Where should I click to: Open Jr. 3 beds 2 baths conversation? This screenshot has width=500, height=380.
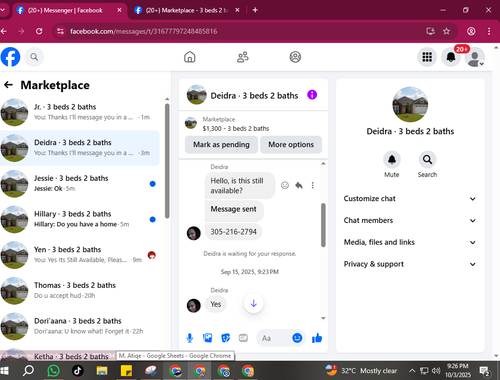(x=80, y=112)
